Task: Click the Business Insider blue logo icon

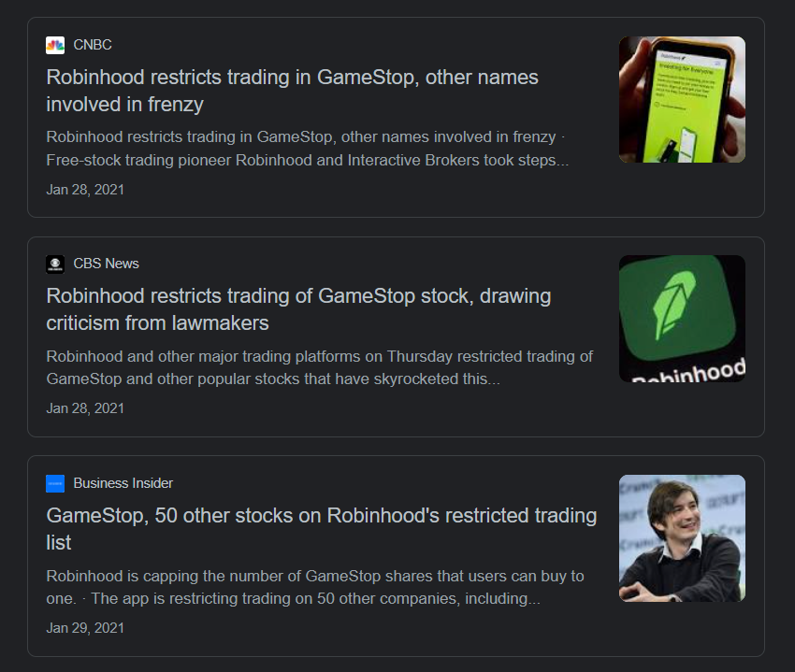Action: click(x=55, y=482)
